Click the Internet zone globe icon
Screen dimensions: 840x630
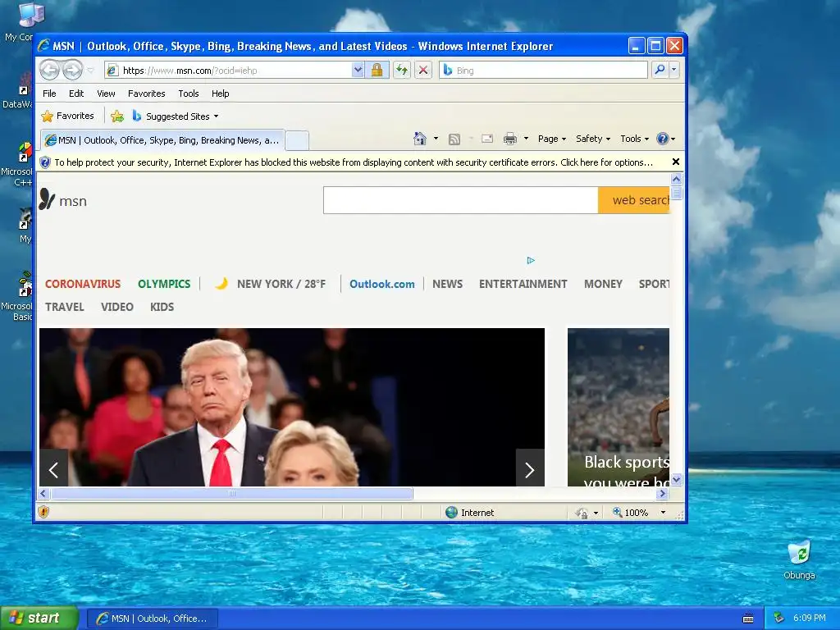[x=451, y=512]
